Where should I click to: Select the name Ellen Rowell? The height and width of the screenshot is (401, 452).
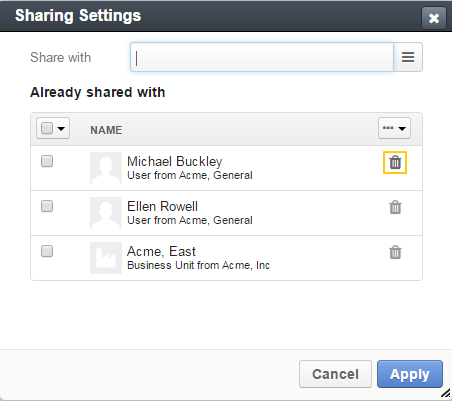(x=162, y=206)
